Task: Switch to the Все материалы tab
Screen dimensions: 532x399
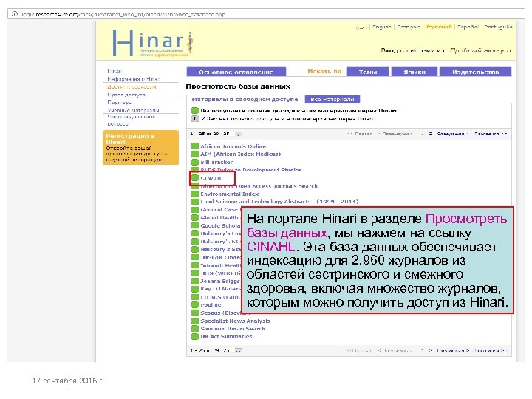Action: point(332,100)
